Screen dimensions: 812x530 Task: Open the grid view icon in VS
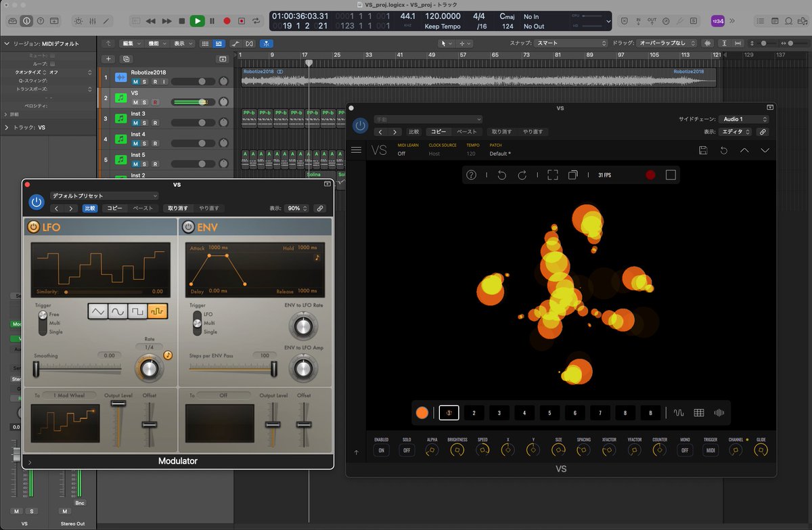(x=700, y=412)
